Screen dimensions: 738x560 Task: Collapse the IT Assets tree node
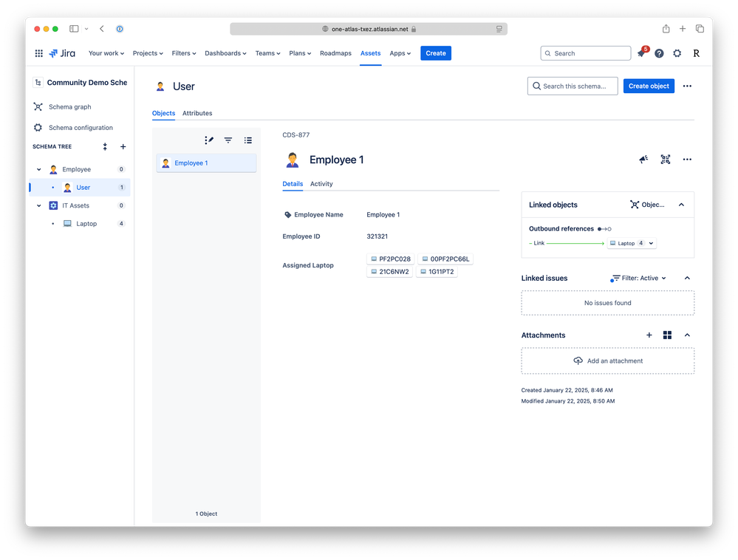click(39, 205)
